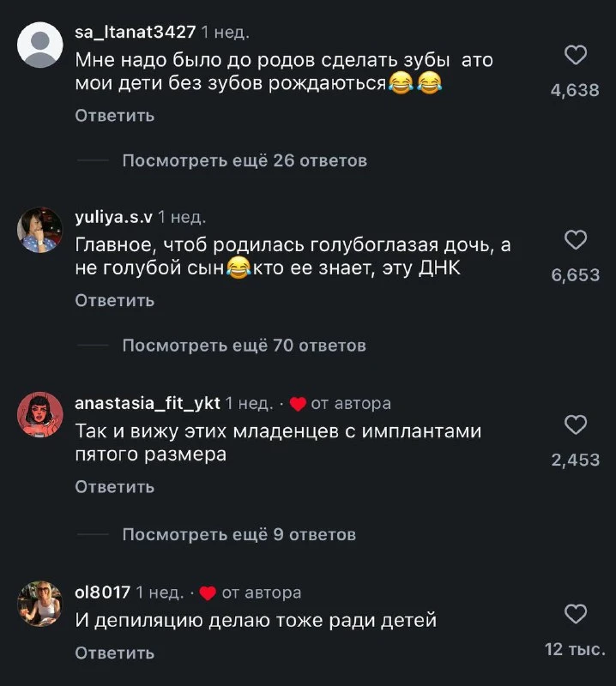Image resolution: width=616 pixels, height=686 pixels.
Task: Open ol8017's avatar photo
Action: 39,604
